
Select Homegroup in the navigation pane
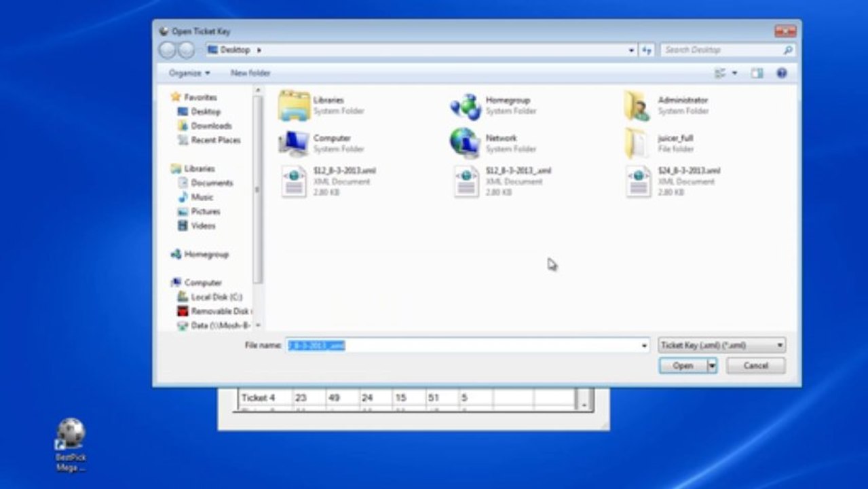pos(200,254)
